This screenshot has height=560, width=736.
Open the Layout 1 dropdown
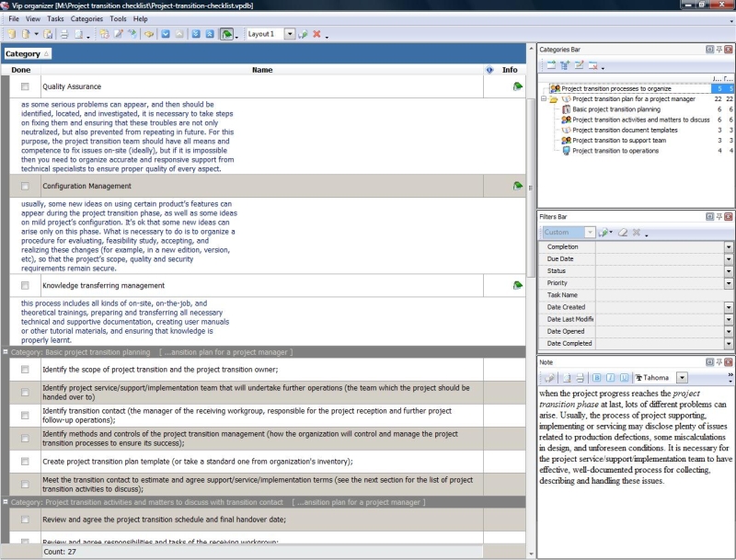point(290,34)
